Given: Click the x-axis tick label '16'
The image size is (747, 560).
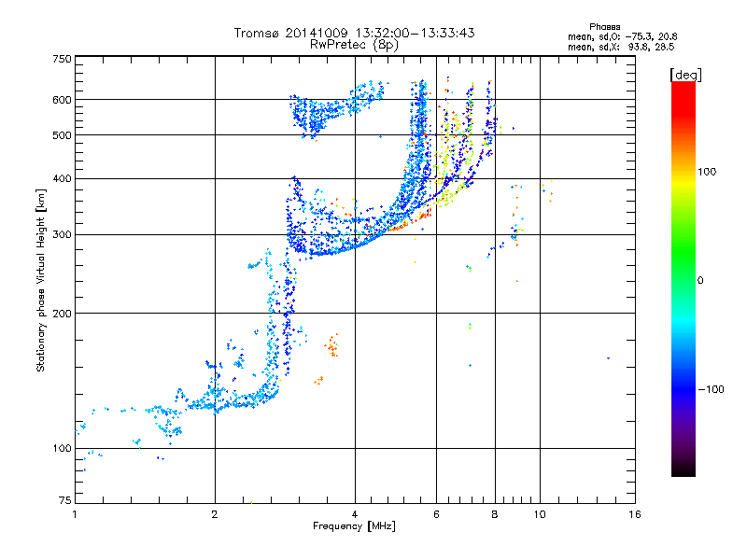Looking at the screenshot, I should pos(635,514).
